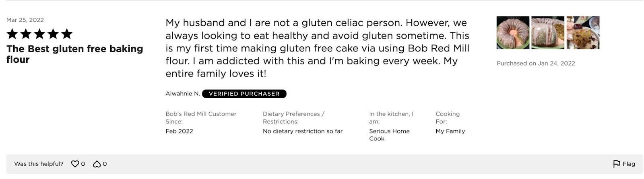Select the first star of the rating

[12, 34]
